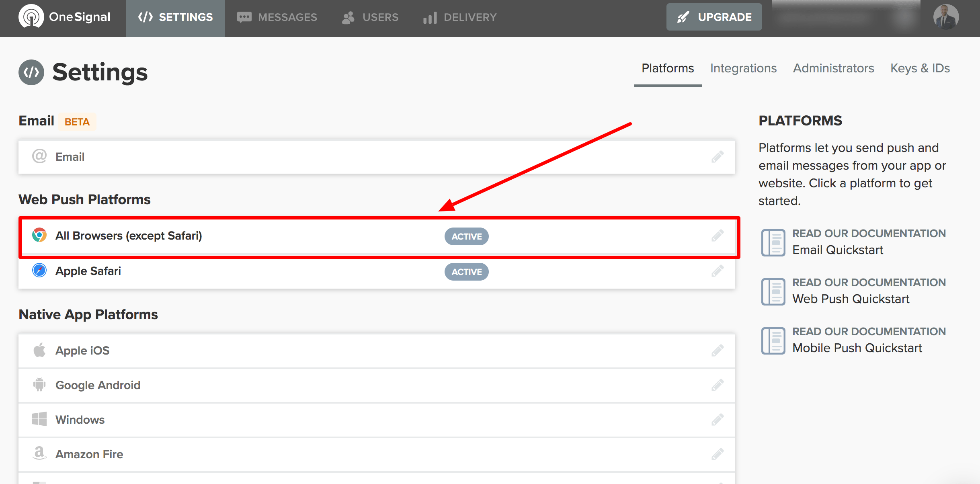Click the ACTIVE badge on Apple Safari
This screenshot has height=484, width=980.
466,272
